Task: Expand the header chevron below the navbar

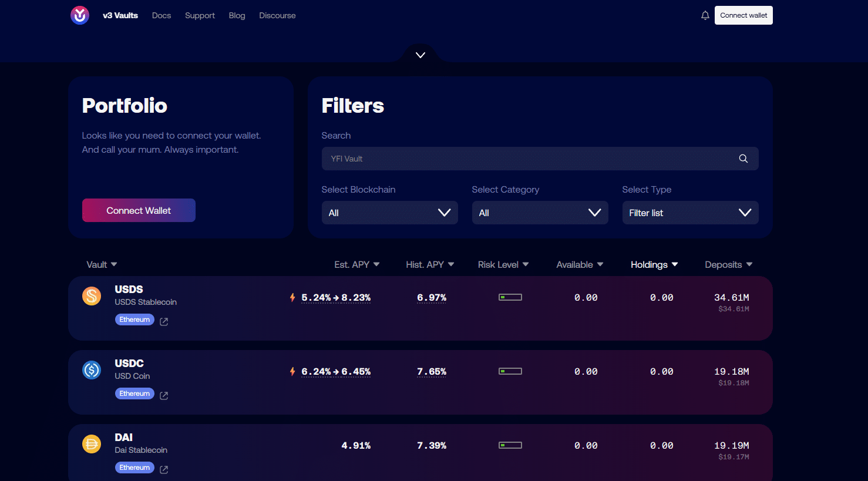Action: [420, 55]
